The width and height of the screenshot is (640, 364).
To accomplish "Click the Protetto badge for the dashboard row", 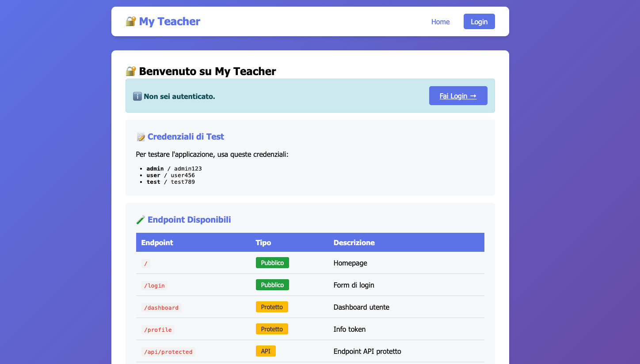I will (272, 307).
